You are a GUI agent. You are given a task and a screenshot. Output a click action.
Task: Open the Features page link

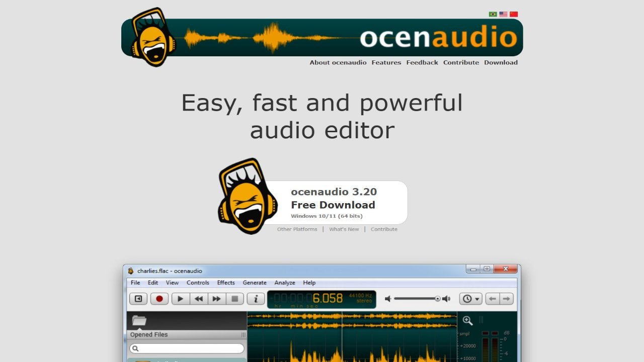386,62
